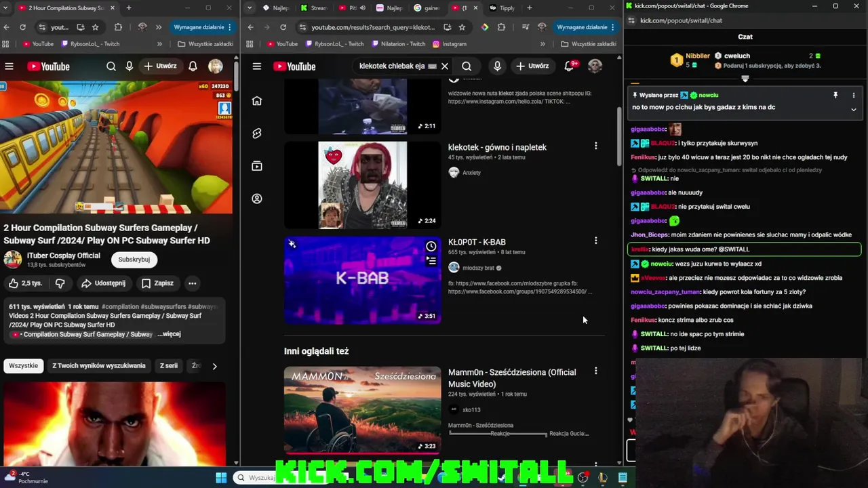Open the tab search dropdown in the middle browser
The width and height of the screenshot is (868, 488).
pyautogui.click(x=250, y=8)
